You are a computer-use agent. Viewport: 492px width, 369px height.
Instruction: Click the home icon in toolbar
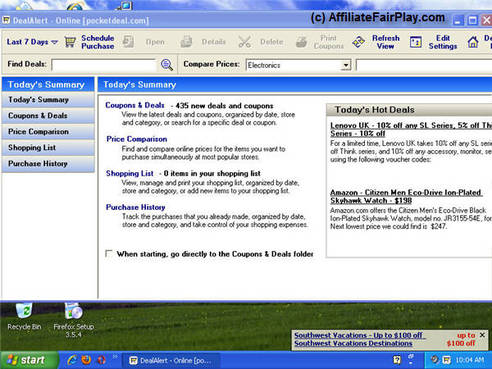[x=473, y=42]
